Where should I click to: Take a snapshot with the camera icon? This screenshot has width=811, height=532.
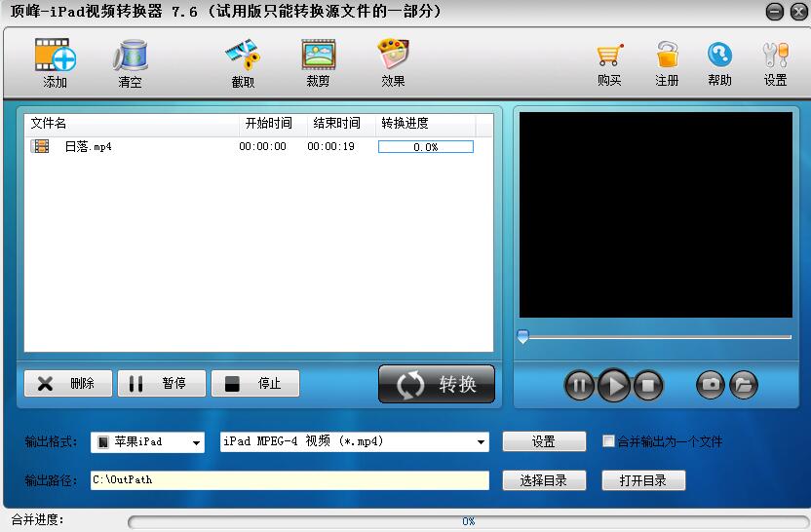(711, 385)
